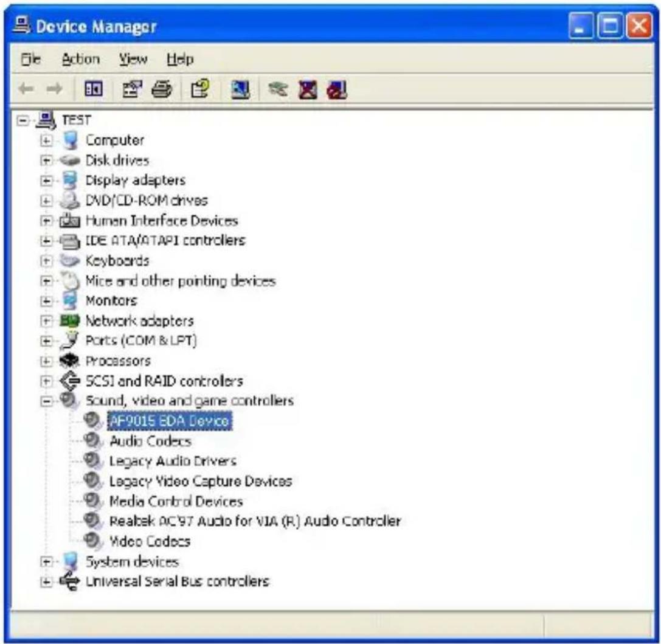Expand the Disk drives node
This screenshot has width=661, height=644.
(46, 161)
